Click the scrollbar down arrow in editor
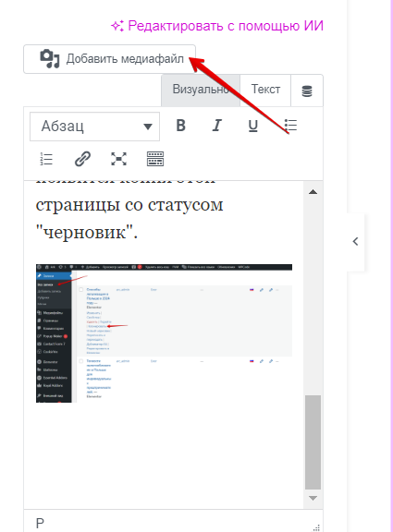 point(313,498)
